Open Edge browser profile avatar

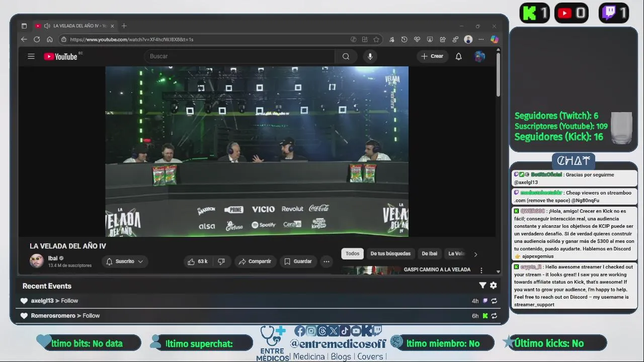coord(468,39)
